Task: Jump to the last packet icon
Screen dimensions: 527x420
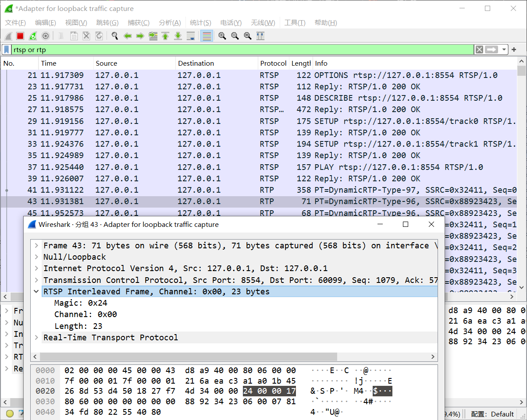Action: (178, 36)
